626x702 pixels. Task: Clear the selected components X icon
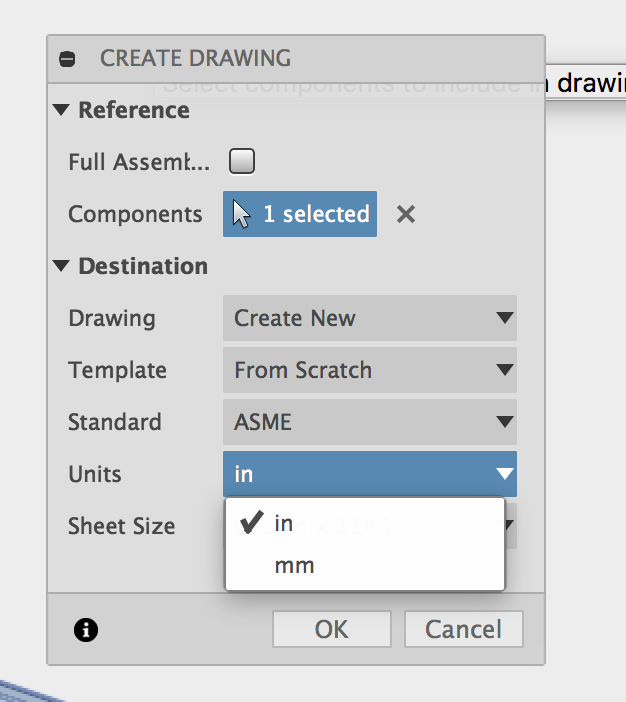[x=405, y=214]
